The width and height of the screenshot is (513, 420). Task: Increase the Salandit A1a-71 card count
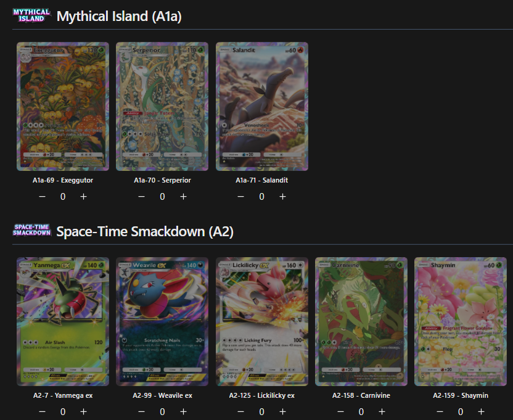pos(282,196)
